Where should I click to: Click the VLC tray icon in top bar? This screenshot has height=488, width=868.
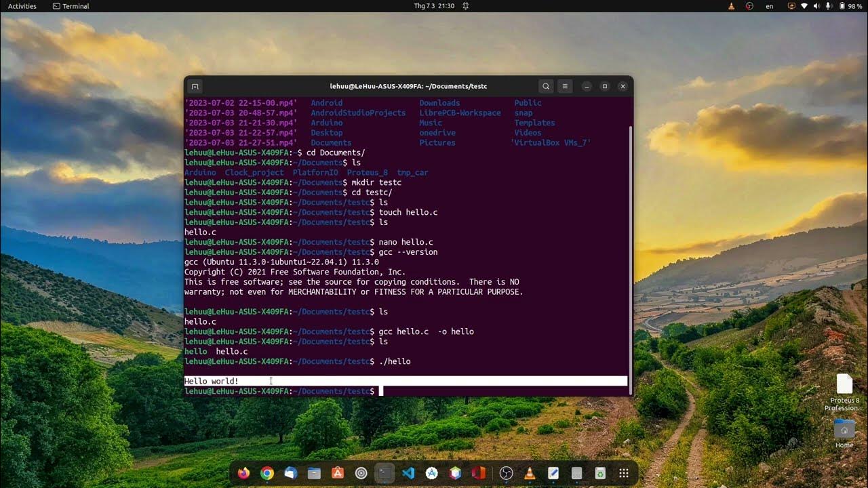[x=731, y=6]
